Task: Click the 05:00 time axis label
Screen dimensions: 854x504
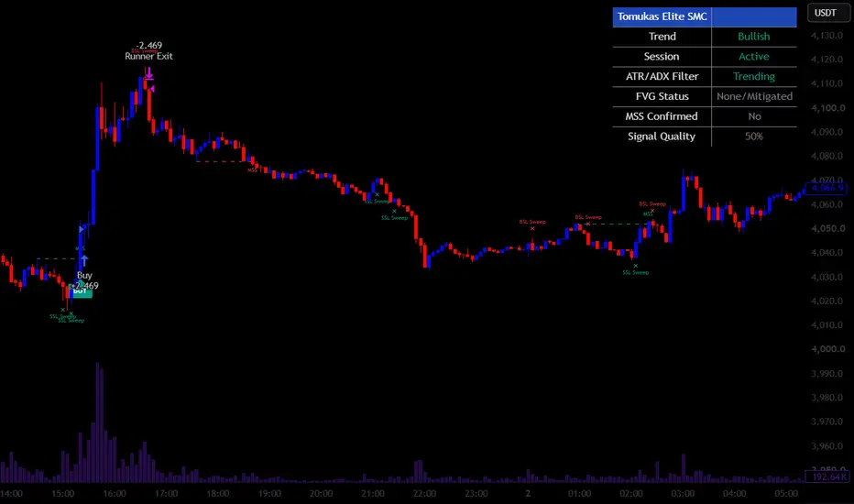Action: coord(786,494)
